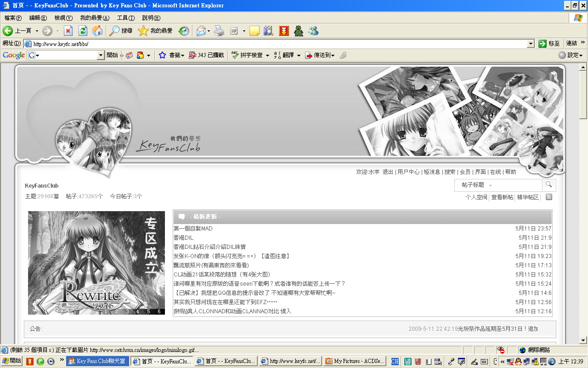The width and height of the screenshot is (588, 368).
Task: Click the Start (開始) button on taskbar
Action: point(11,361)
